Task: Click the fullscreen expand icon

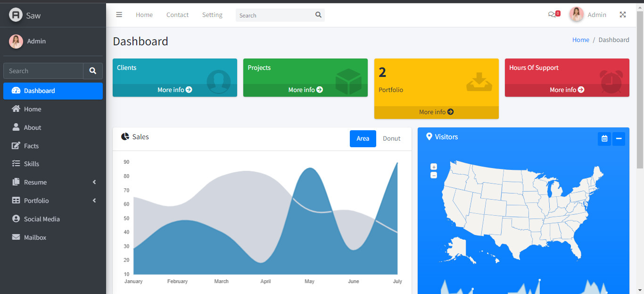Action: click(623, 15)
